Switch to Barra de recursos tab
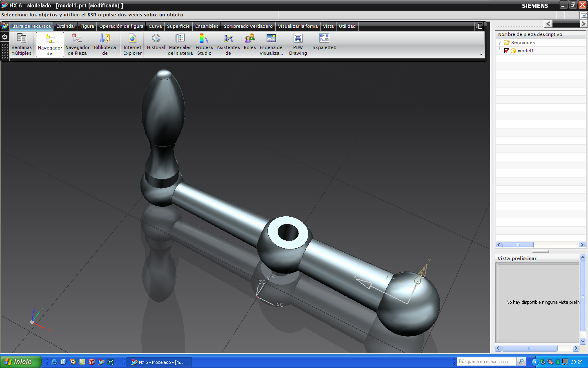 tap(31, 26)
